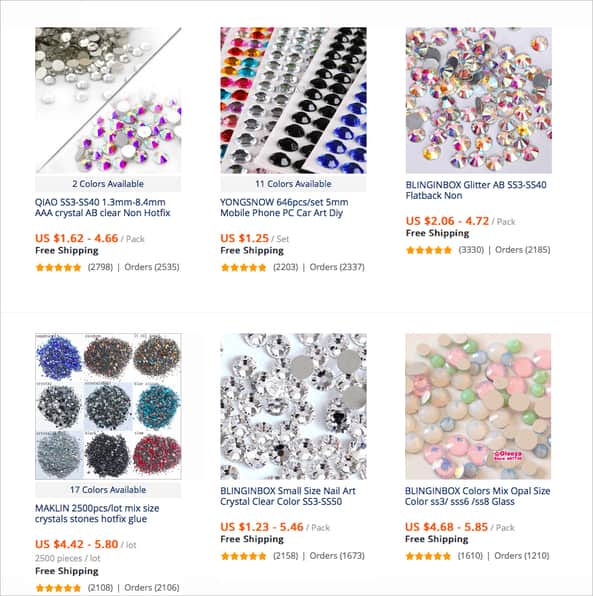Click the BLINGINBOX Glitter AB Flatback title
Screen dimensions: 593x596
point(476,190)
